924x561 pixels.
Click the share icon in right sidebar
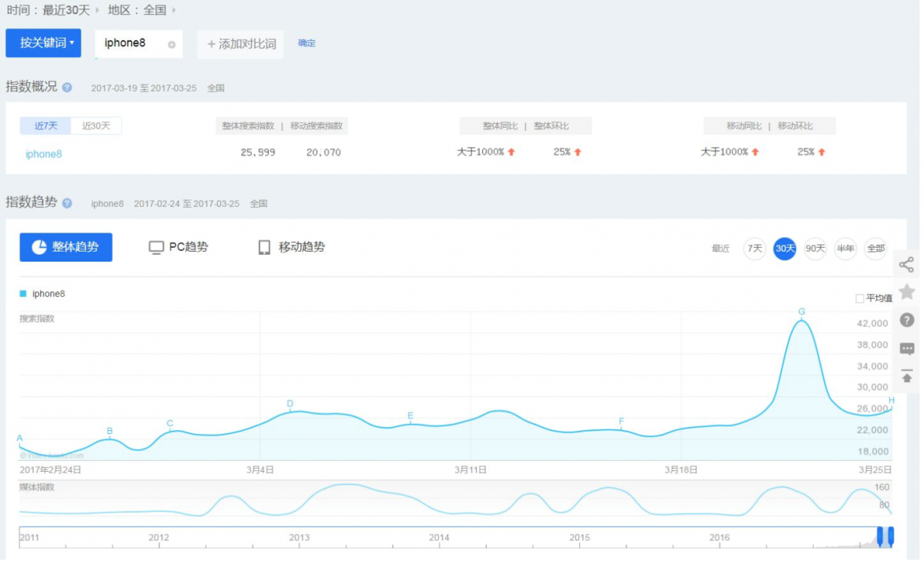pyautogui.click(x=906, y=265)
